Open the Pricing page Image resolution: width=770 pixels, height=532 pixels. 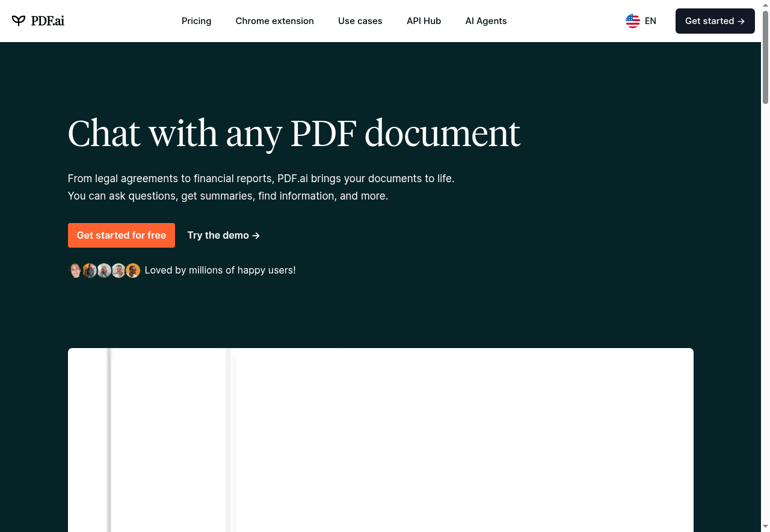[x=196, y=21]
